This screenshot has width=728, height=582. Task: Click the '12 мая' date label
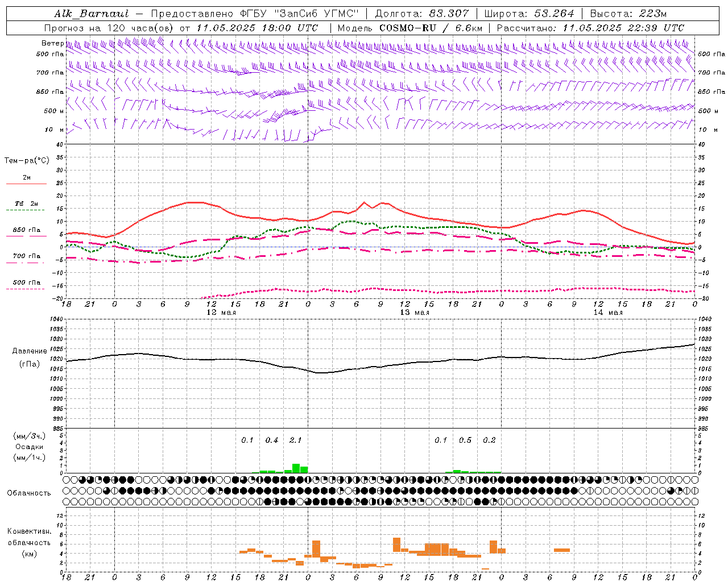221,313
